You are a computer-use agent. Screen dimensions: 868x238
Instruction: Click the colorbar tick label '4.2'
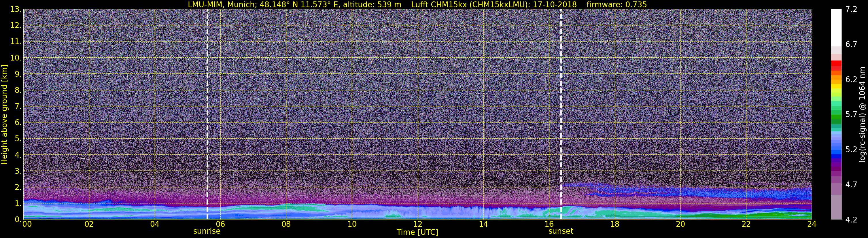[x=851, y=220]
